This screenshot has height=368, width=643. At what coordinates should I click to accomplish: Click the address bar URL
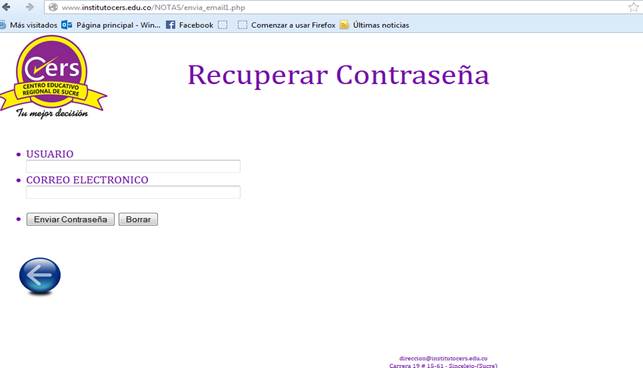[x=153, y=7]
